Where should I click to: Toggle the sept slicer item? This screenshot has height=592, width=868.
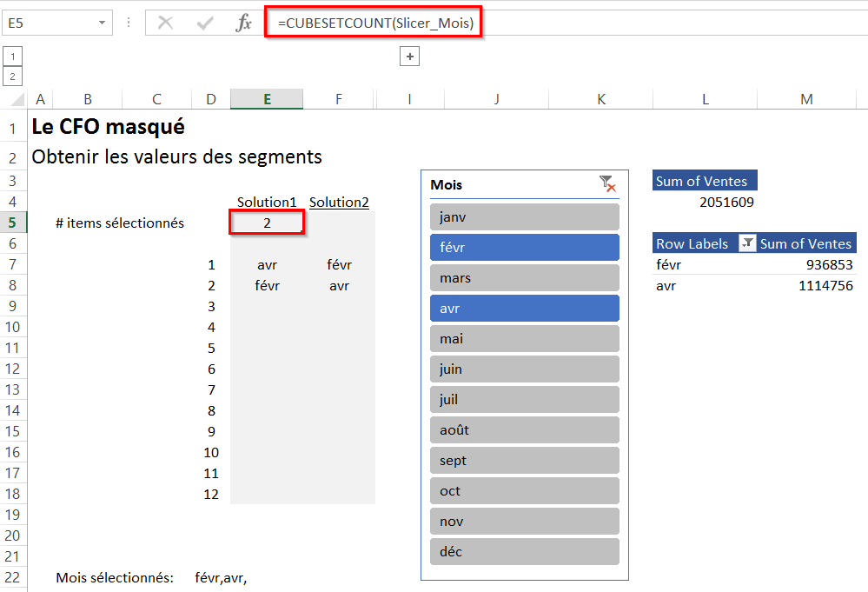[524, 460]
